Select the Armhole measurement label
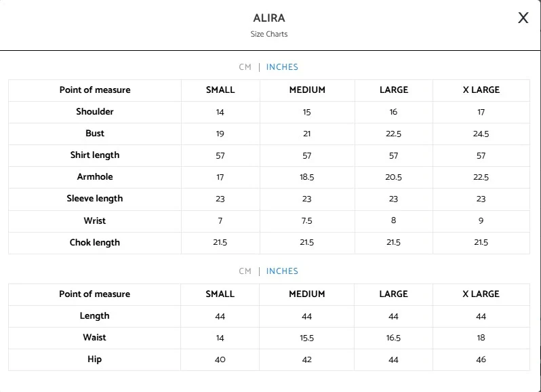The width and height of the screenshot is (541, 392). (95, 177)
